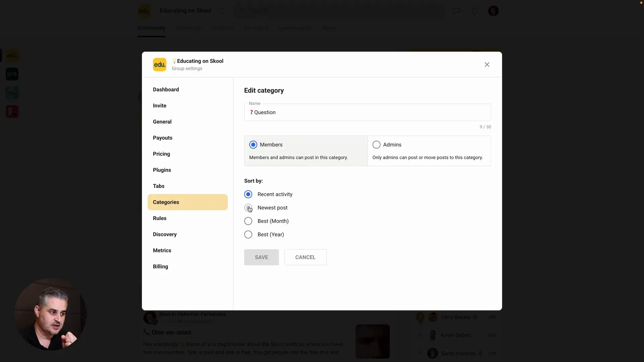View the Metrics section
Screen dimensions: 644x362
[x=187, y=250]
